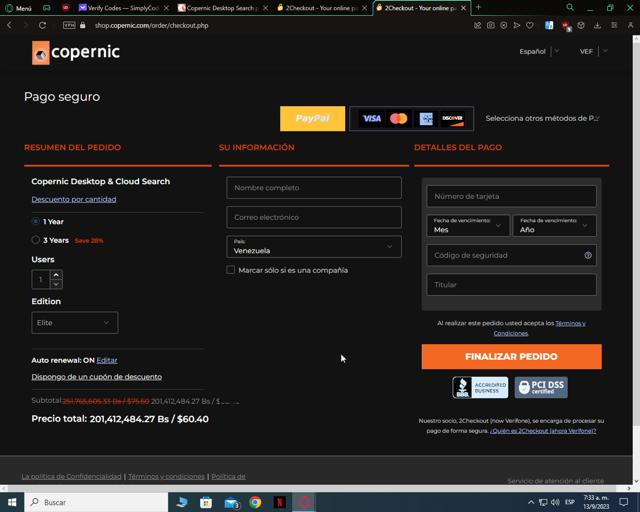The image size is (640, 512).
Task: Click the taskbar Buscar search box
Action: (96, 502)
